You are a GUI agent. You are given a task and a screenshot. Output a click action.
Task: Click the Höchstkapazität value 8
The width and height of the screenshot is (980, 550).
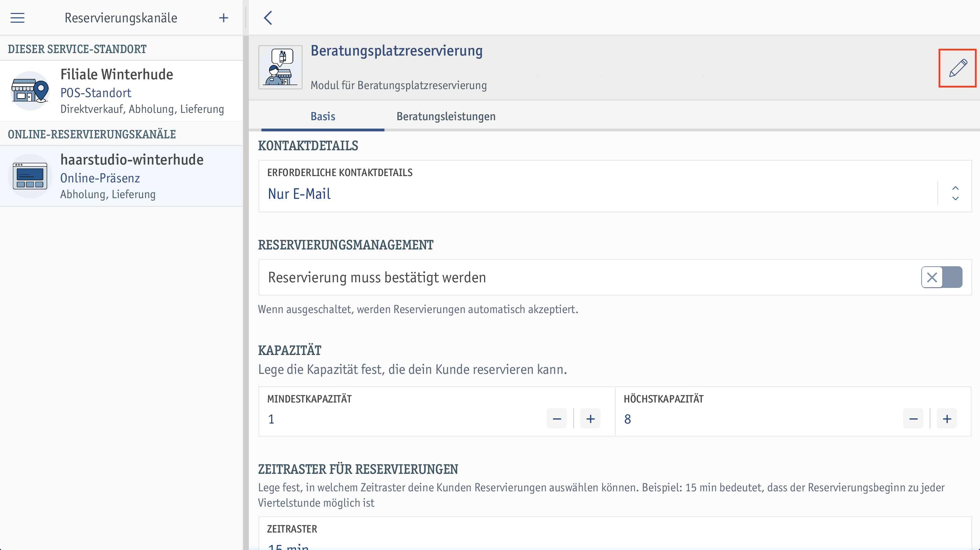tap(628, 419)
